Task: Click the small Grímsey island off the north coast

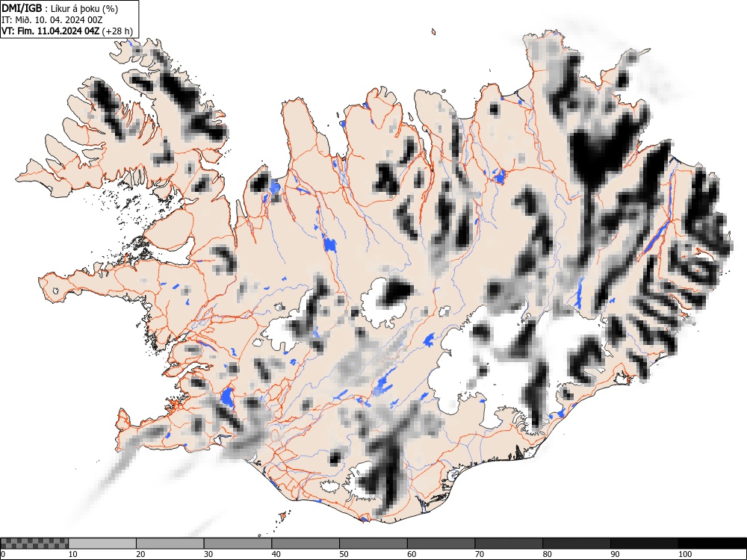Action: tap(433, 32)
